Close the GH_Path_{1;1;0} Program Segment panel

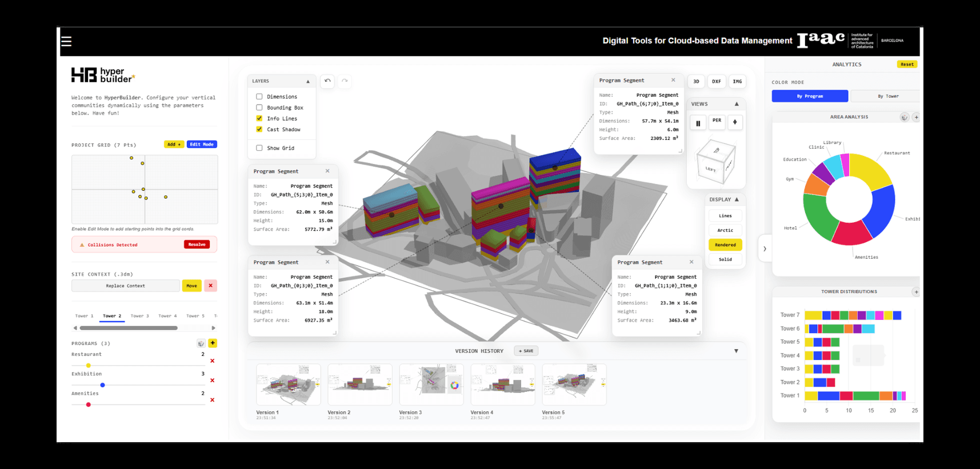[691, 262]
